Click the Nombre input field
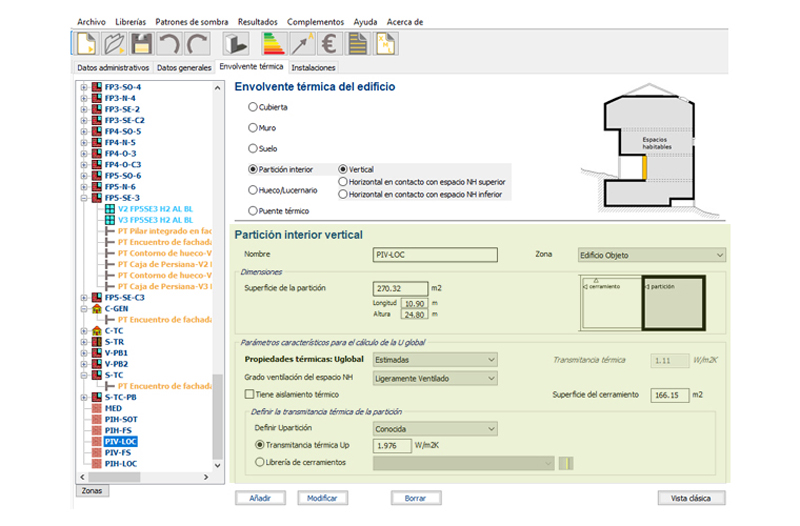 tap(435, 255)
